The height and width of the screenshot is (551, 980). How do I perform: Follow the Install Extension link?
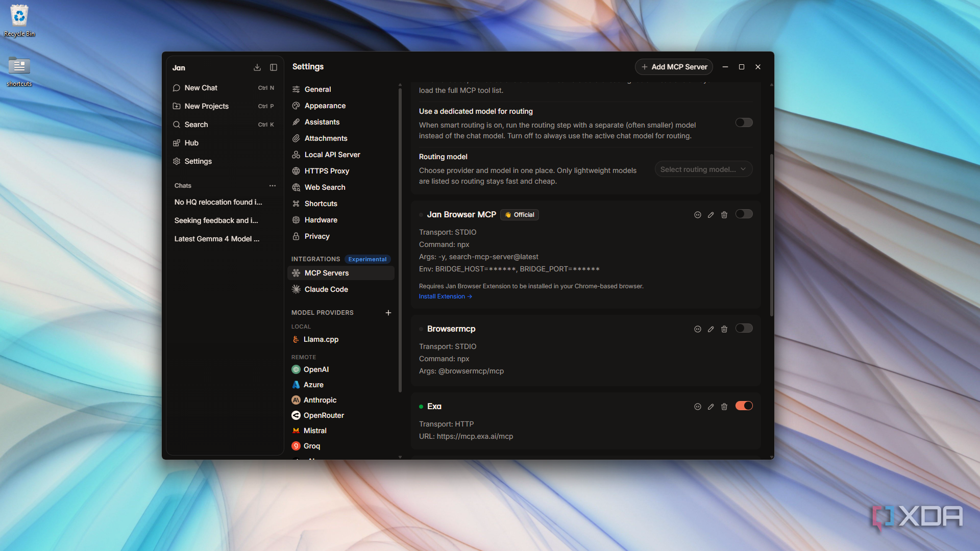pyautogui.click(x=445, y=296)
